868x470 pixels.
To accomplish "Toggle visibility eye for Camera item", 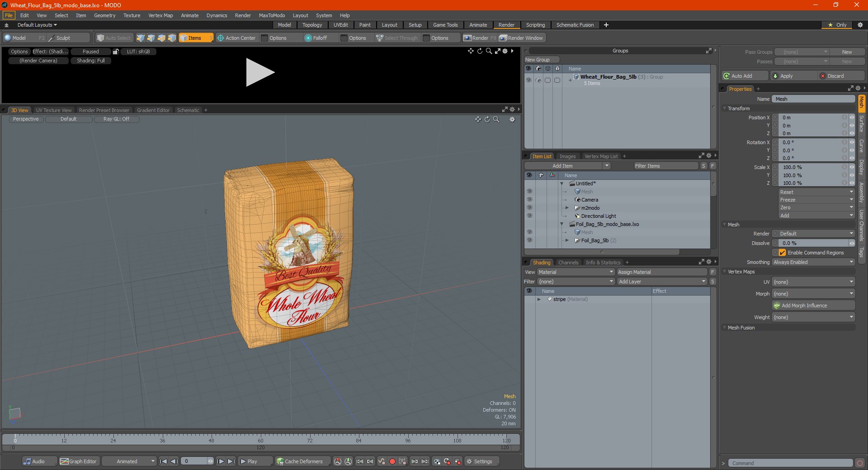I will (529, 199).
